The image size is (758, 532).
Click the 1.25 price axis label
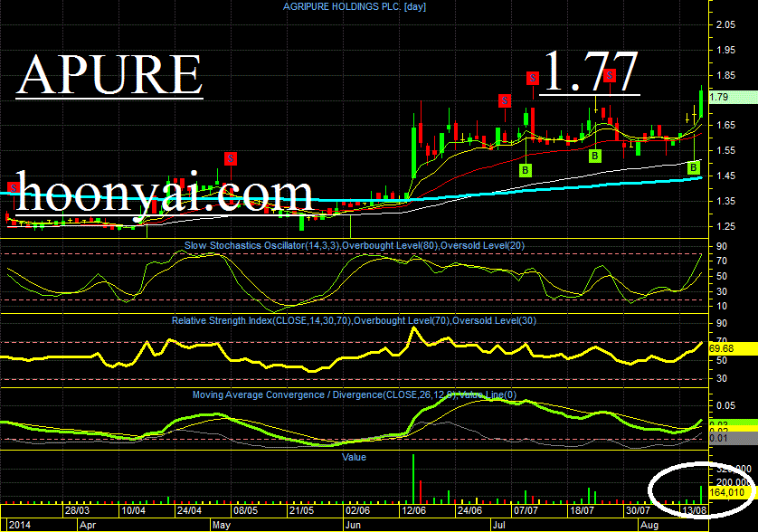click(725, 226)
